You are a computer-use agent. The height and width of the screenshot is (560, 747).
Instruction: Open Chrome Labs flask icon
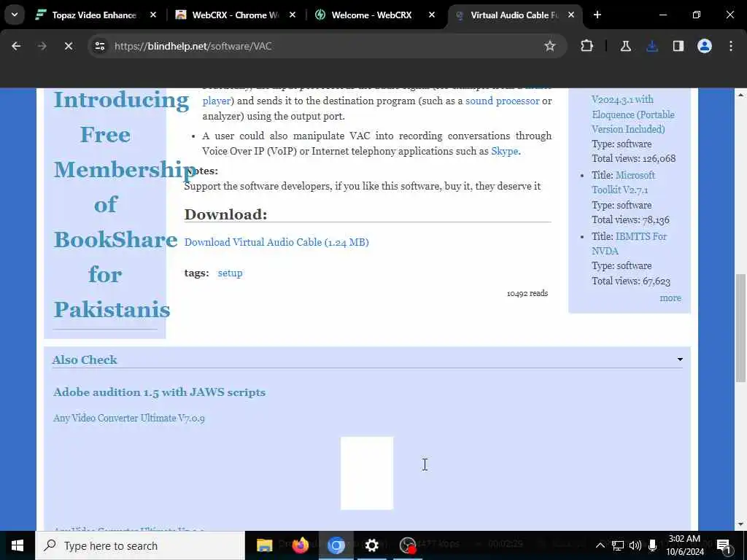625,46
